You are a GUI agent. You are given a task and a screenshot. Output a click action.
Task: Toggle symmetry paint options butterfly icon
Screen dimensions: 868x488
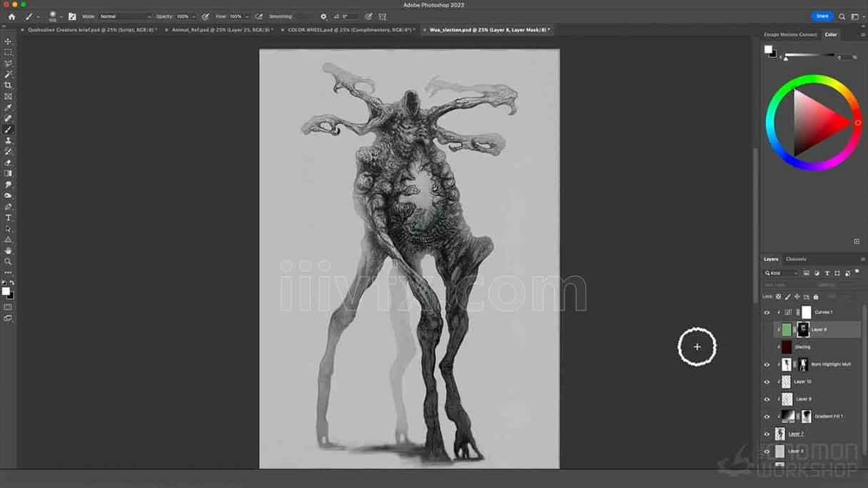(x=383, y=16)
